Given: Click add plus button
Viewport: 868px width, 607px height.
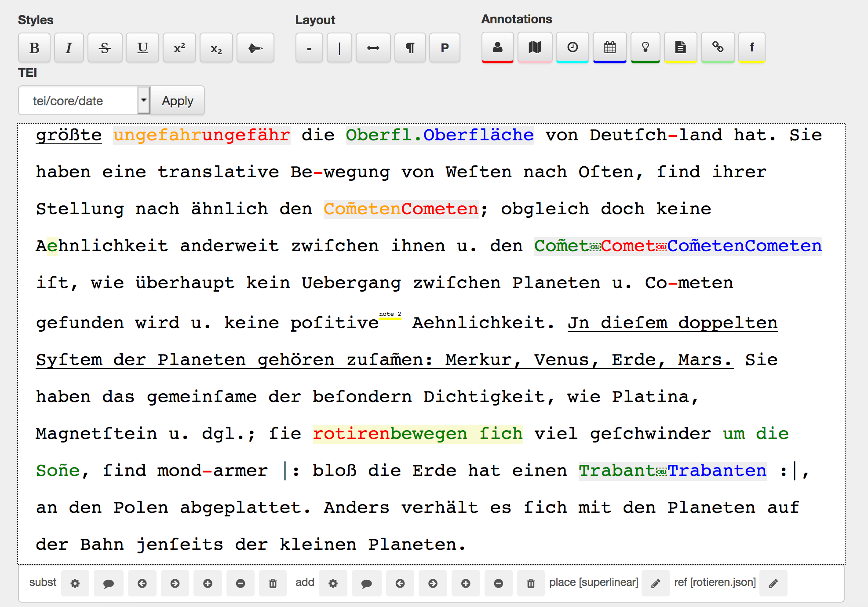Looking at the screenshot, I should coord(466,583).
